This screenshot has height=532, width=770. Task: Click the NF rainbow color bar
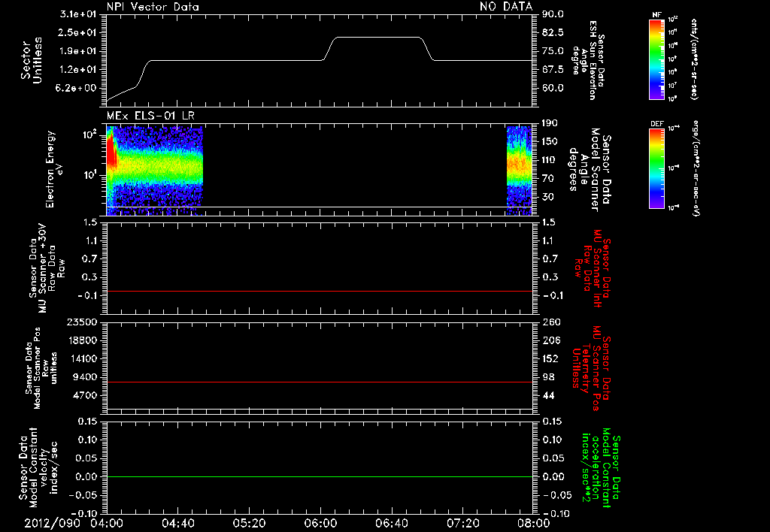click(x=656, y=59)
